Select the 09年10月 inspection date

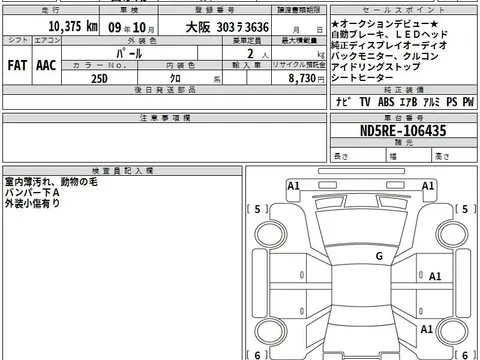point(131,27)
